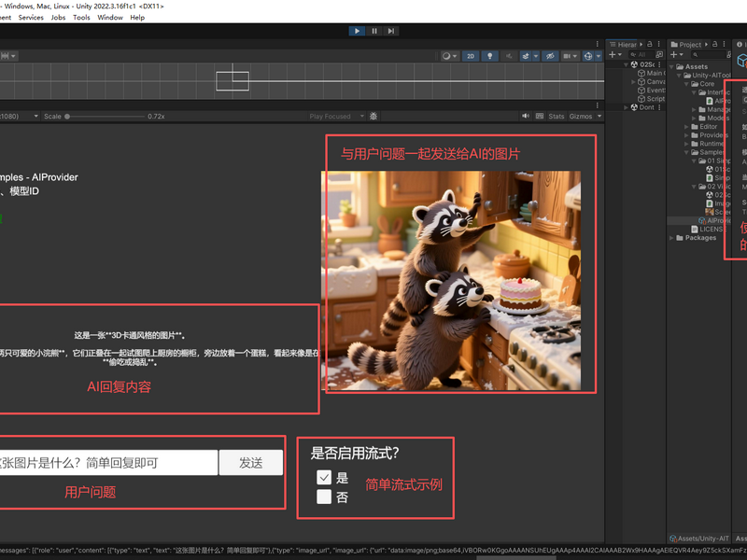Open the Window menu
This screenshot has width=747, height=560.
click(x=110, y=18)
